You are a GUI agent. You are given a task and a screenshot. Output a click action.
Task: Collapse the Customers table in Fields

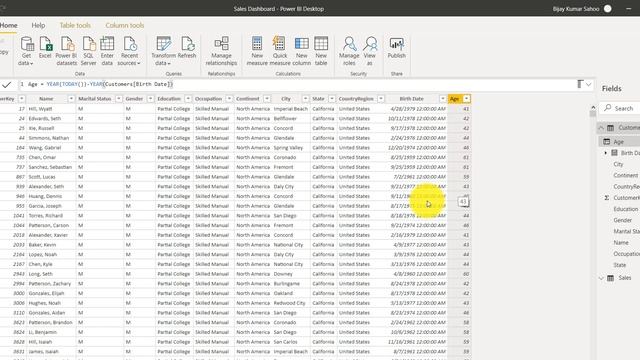point(601,128)
